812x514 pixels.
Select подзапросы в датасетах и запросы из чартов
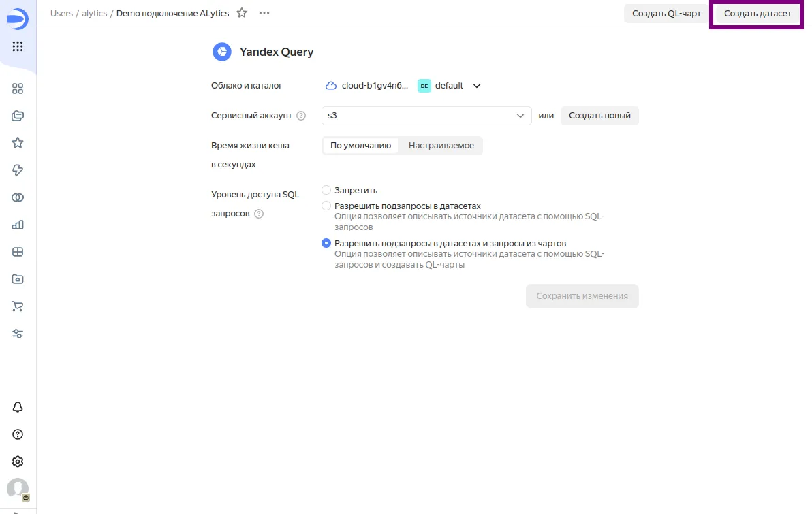pyautogui.click(x=326, y=243)
